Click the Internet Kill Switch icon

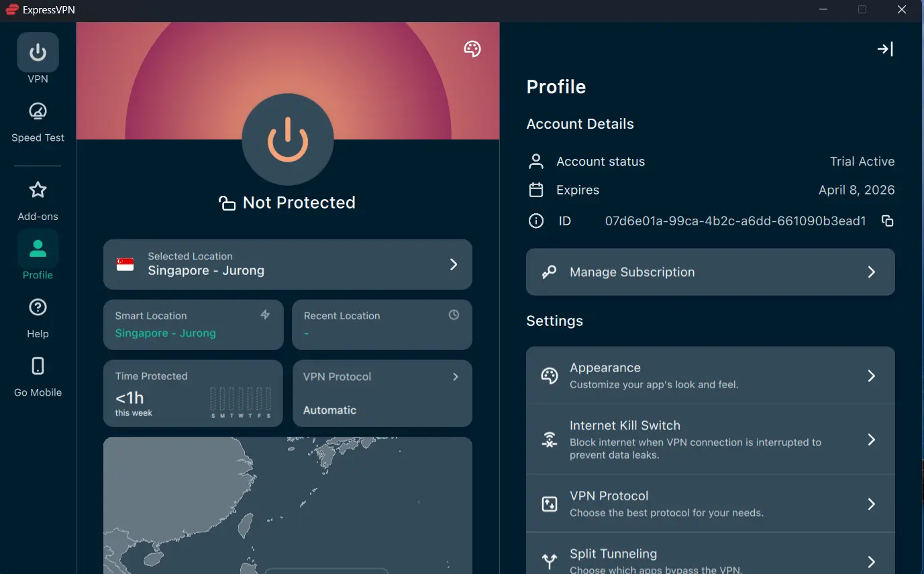(550, 440)
